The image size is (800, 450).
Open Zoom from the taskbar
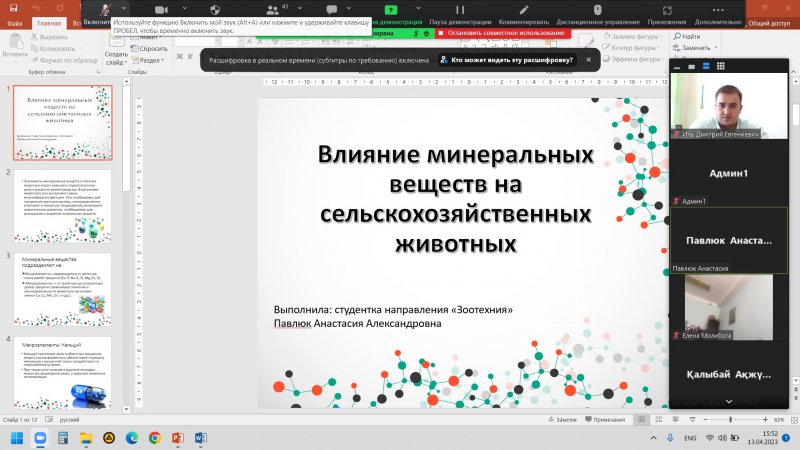tap(40, 438)
